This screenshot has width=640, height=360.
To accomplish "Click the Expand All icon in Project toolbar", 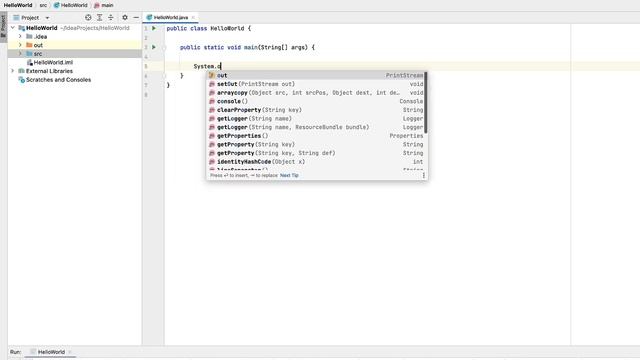I will click(100, 18).
